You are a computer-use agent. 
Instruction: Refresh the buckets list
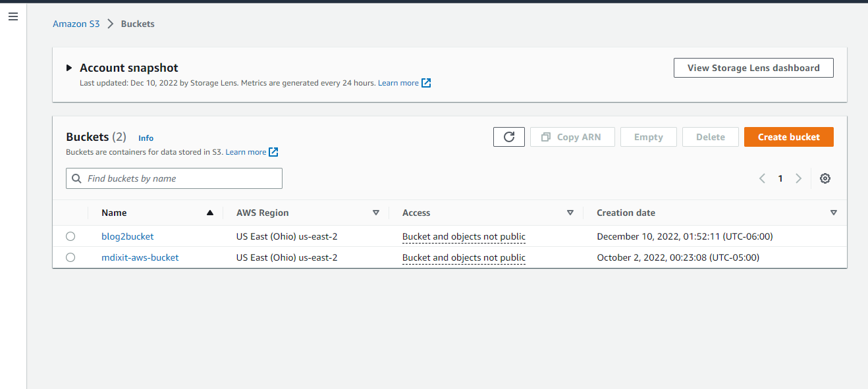tap(508, 136)
